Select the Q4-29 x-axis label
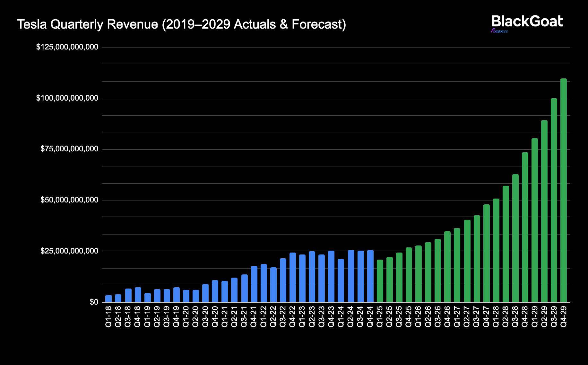The height and width of the screenshot is (365, 588). pos(564,316)
